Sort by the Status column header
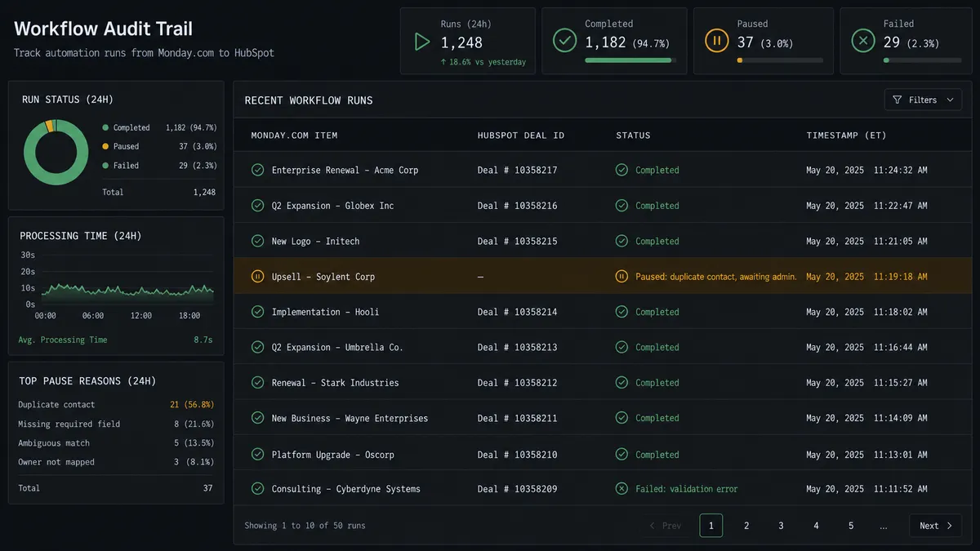Image resolution: width=980 pixels, height=551 pixels. [634, 136]
